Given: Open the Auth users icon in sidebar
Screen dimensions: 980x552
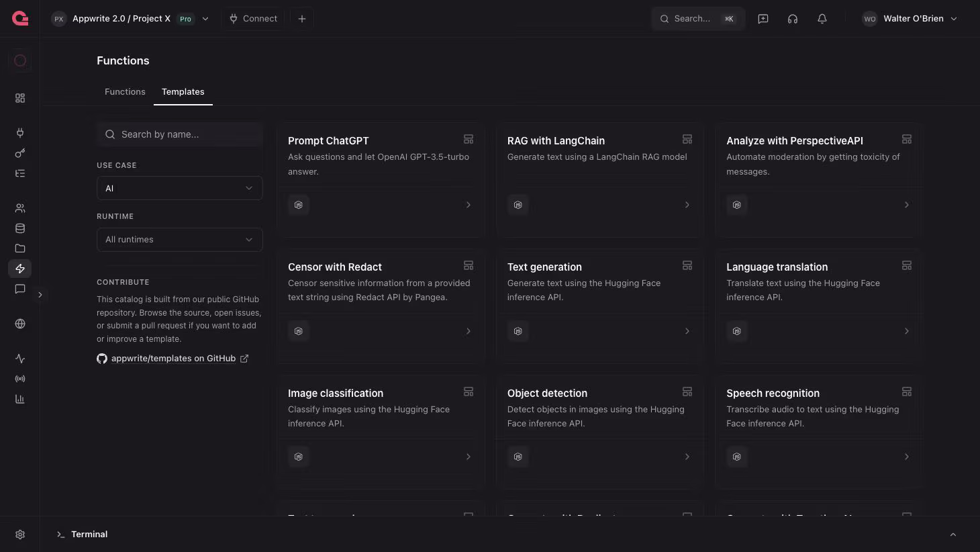Looking at the screenshot, I should [x=20, y=208].
